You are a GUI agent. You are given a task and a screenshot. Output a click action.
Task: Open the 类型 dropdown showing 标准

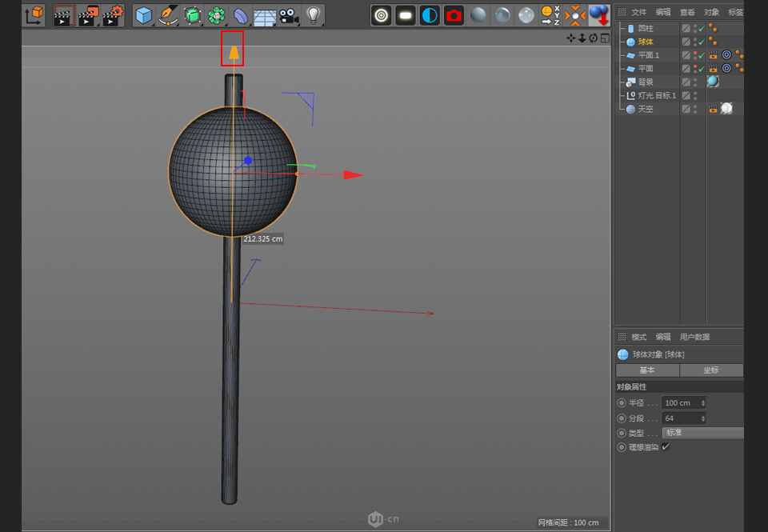click(x=702, y=432)
